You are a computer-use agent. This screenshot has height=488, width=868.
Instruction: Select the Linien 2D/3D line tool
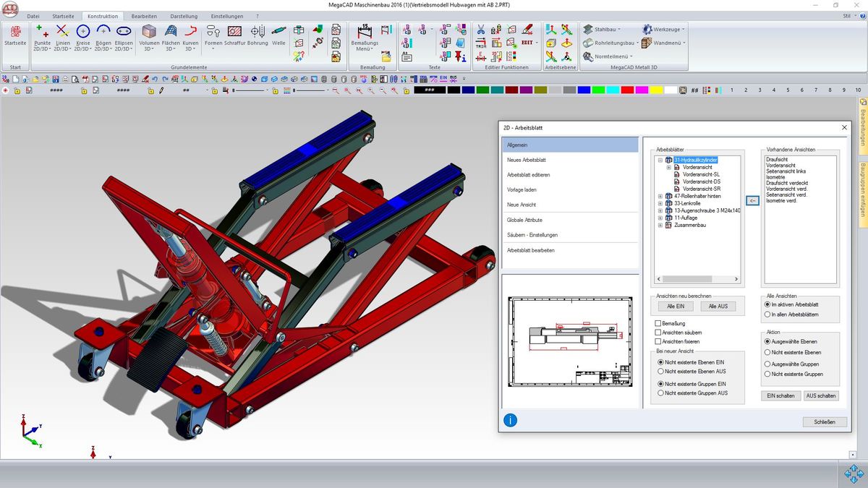click(62, 35)
